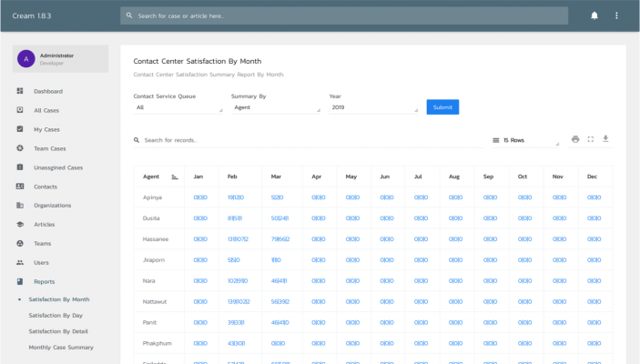Collapse the Reports menu section

(x=45, y=281)
